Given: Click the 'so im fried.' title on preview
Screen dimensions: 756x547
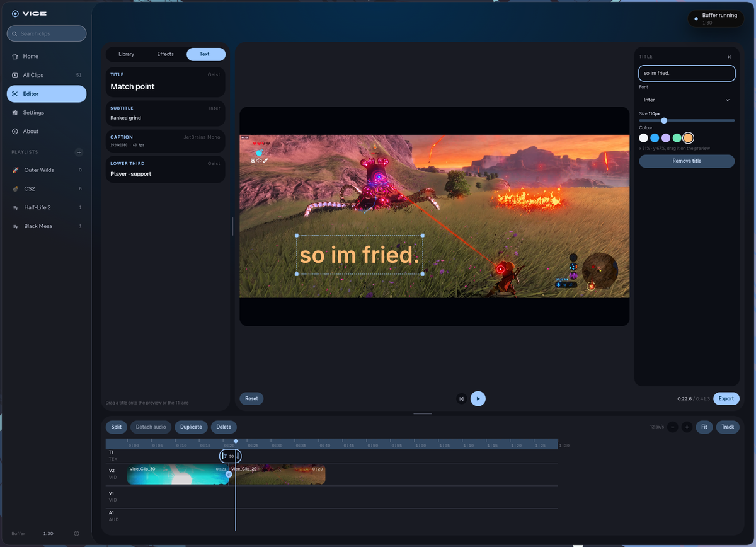Looking at the screenshot, I should point(359,255).
